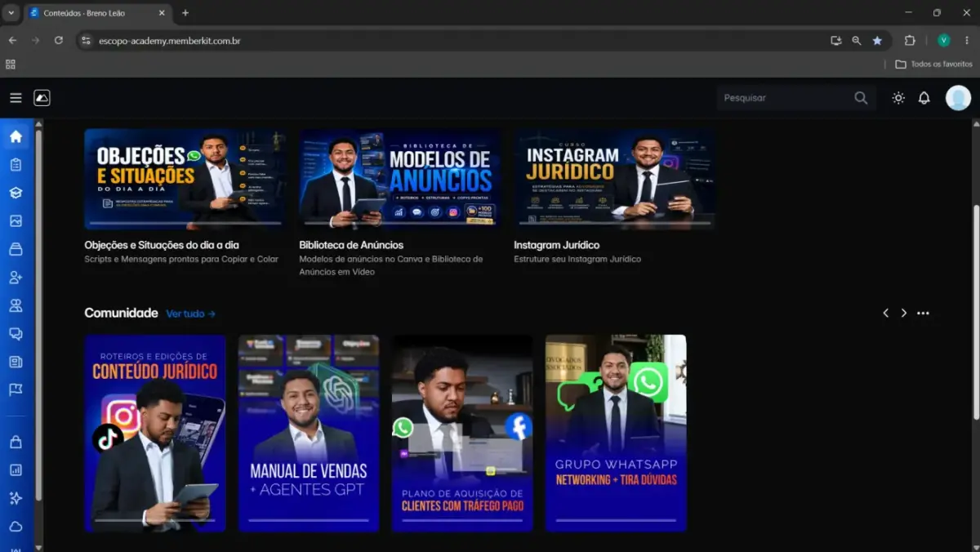Open Chrome three-dot menu
This screenshot has width=980, height=552.
967,41
